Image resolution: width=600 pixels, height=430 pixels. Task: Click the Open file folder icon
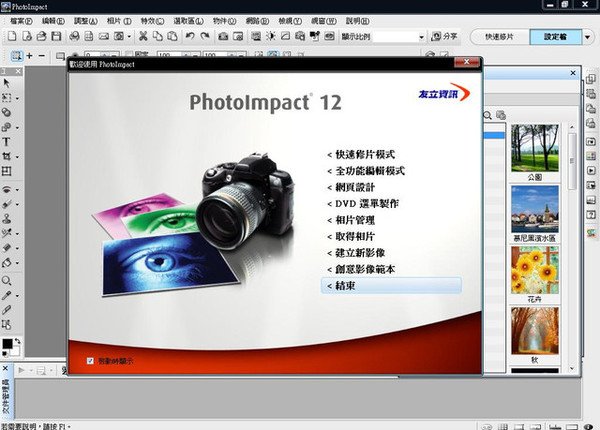tap(41, 36)
